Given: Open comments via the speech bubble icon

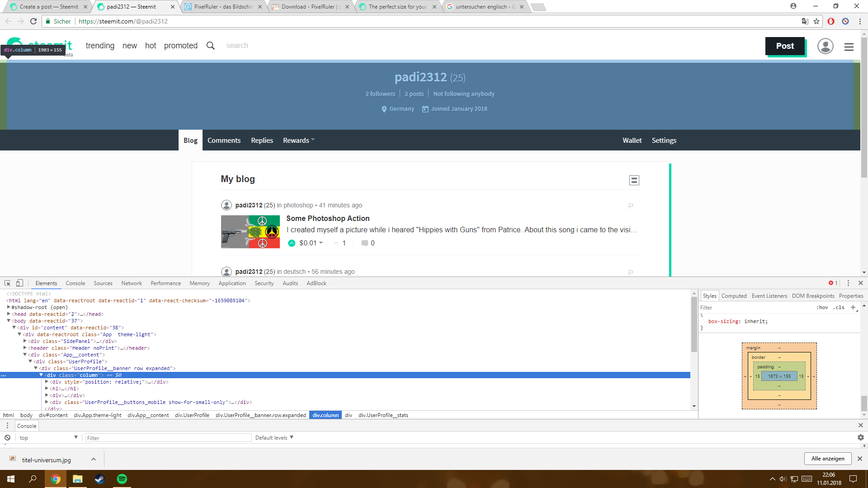Looking at the screenshot, I should click(364, 243).
